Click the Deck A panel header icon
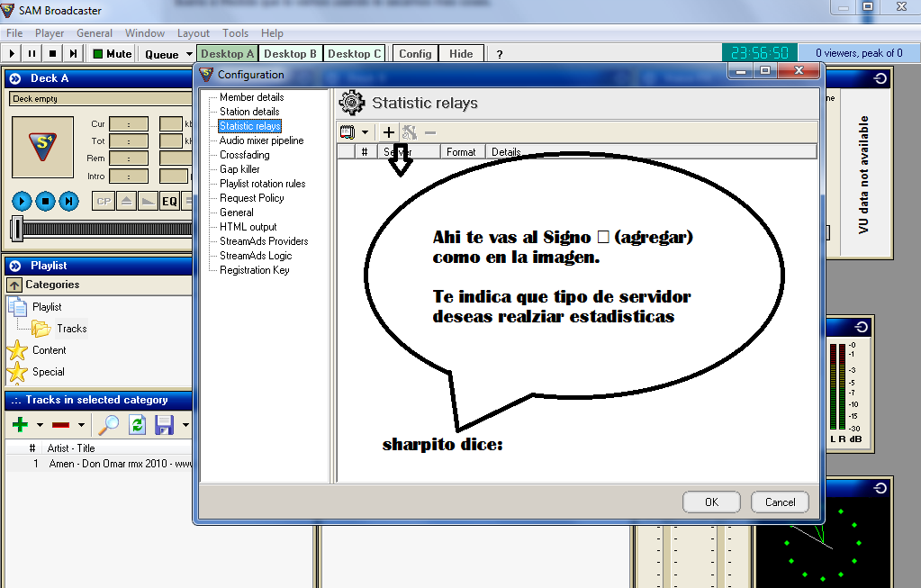Viewport: 921px width, 588px height. point(15,78)
